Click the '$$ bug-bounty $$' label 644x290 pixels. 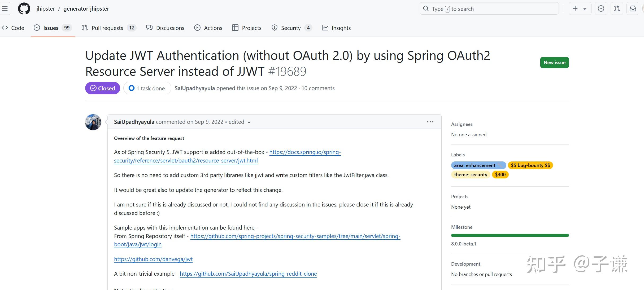pos(530,165)
